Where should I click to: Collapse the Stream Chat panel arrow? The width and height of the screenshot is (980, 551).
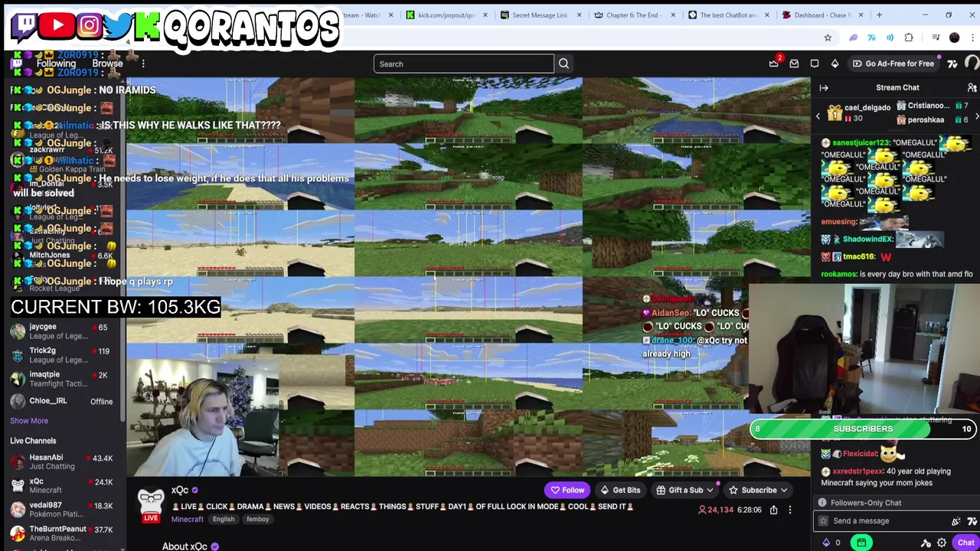[824, 87]
